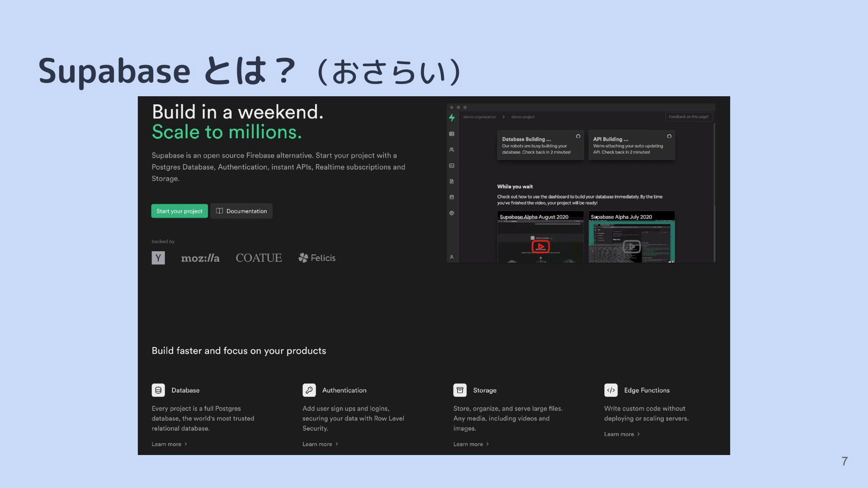
Task: Click the Edge Functions feature heading
Action: 647,390
